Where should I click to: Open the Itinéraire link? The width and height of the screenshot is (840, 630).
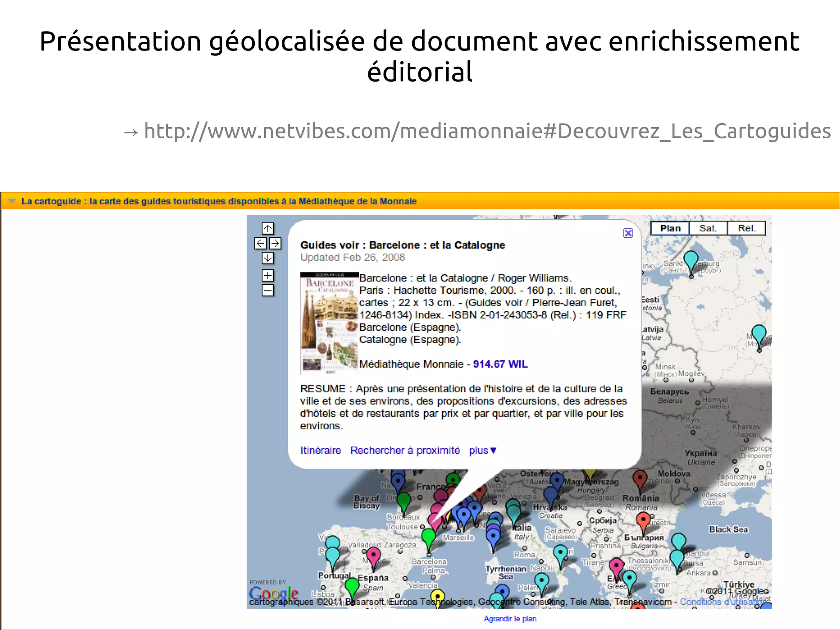321,450
